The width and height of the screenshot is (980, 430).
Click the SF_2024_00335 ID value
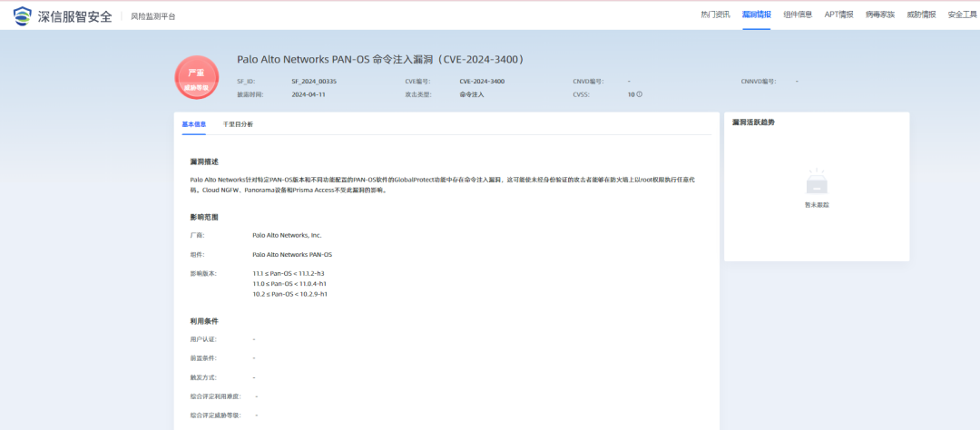314,82
